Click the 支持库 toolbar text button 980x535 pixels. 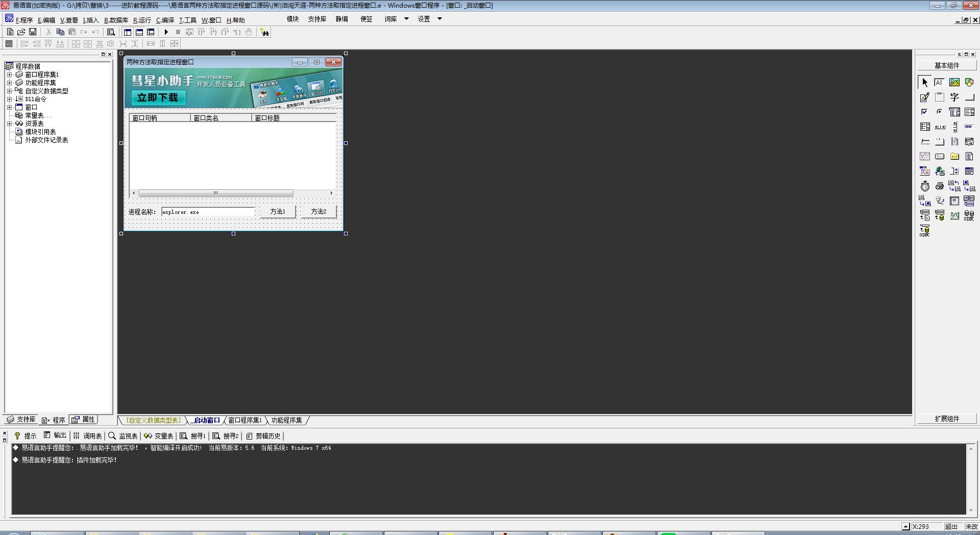tap(317, 19)
